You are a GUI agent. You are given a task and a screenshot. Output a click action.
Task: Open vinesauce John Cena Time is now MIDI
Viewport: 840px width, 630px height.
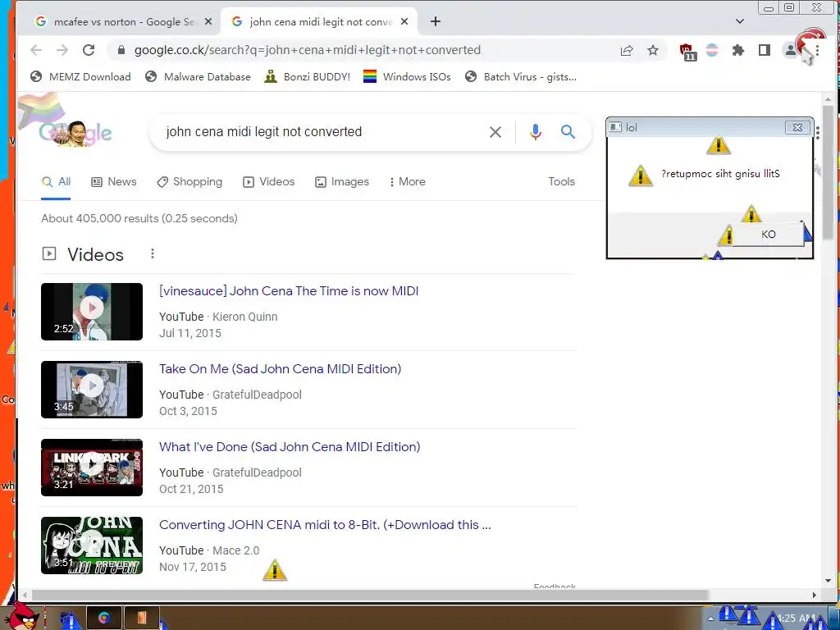pyautogui.click(x=289, y=291)
